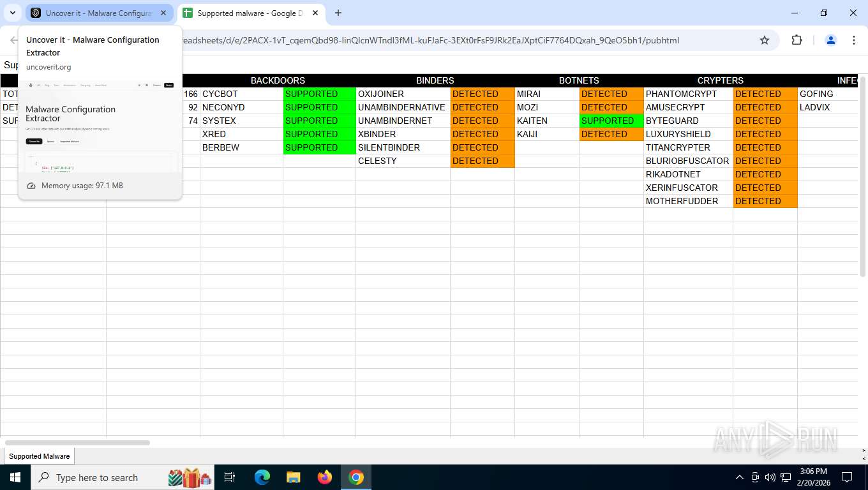Click the SILENTBINDER cell
The width and height of the screenshot is (868, 490).
[403, 147]
